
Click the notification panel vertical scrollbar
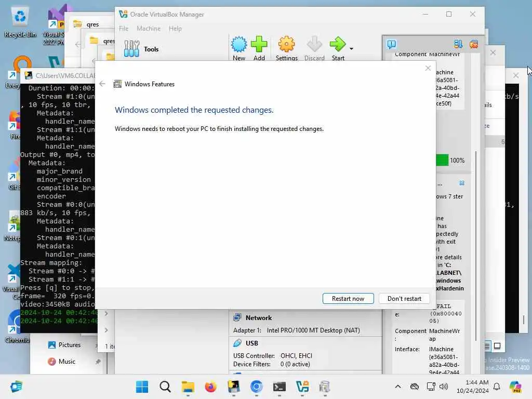(x=476, y=246)
